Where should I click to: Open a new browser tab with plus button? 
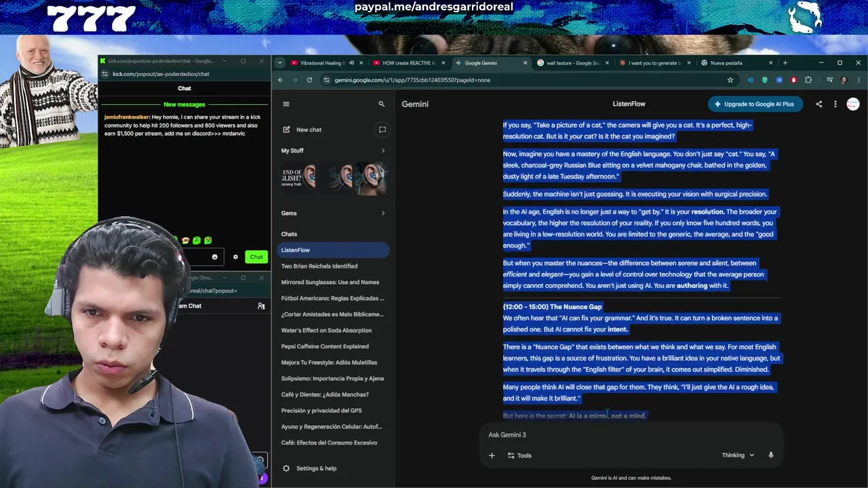pos(785,63)
